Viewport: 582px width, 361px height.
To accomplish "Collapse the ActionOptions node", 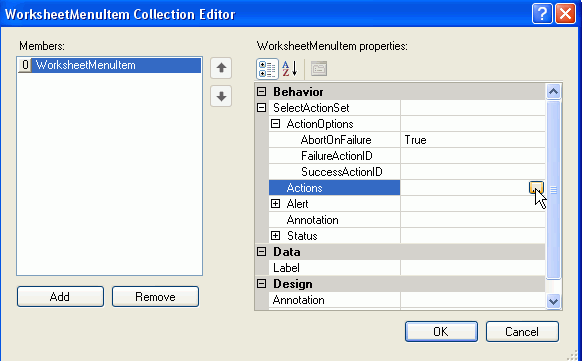I will pyautogui.click(x=275, y=124).
